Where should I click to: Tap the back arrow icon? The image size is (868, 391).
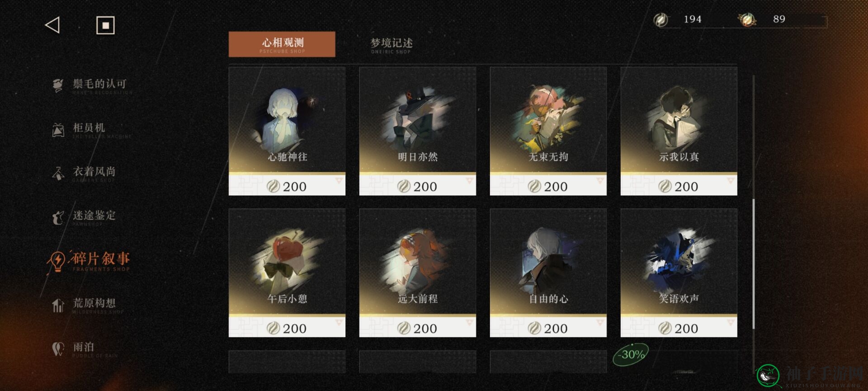[x=52, y=25]
